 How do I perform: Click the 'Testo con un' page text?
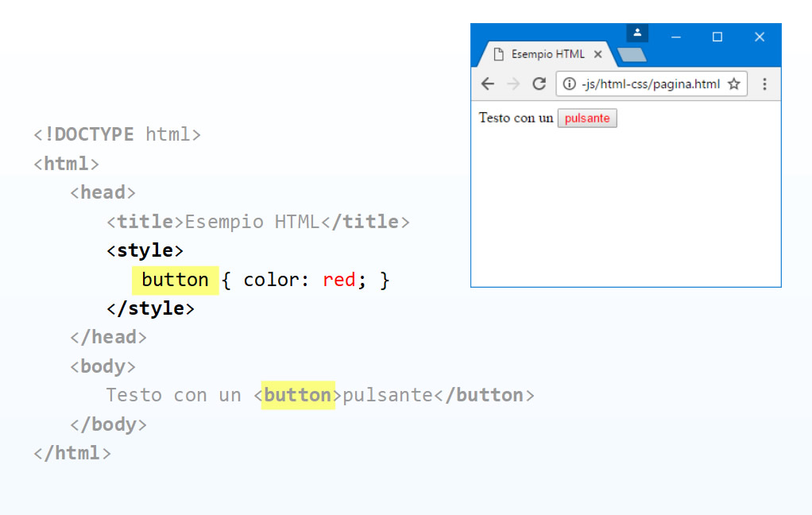[x=516, y=118]
